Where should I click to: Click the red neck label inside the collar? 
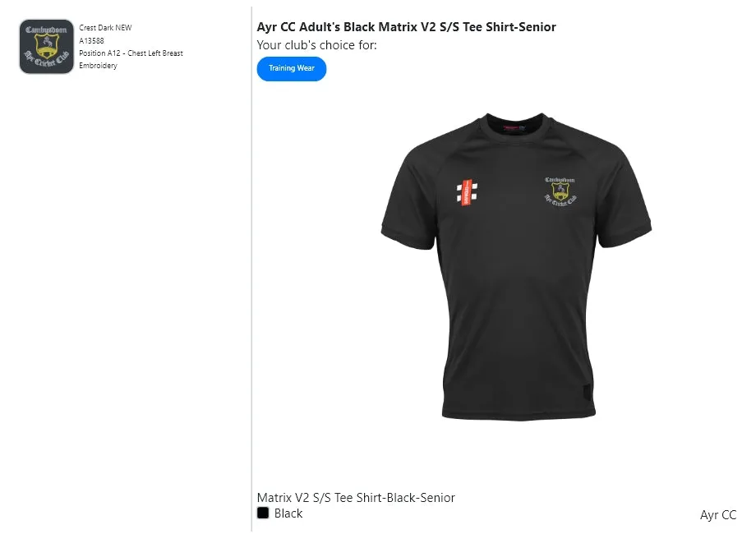[x=514, y=128]
